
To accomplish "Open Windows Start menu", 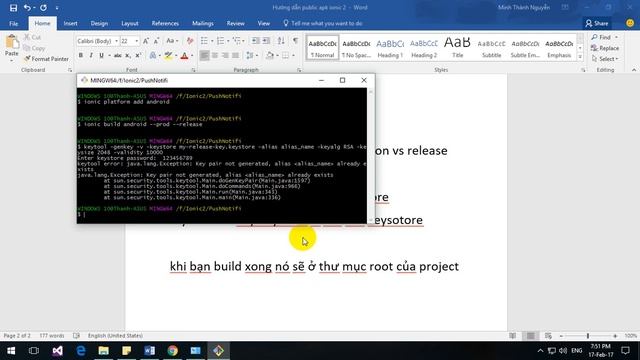I will click(11, 351).
